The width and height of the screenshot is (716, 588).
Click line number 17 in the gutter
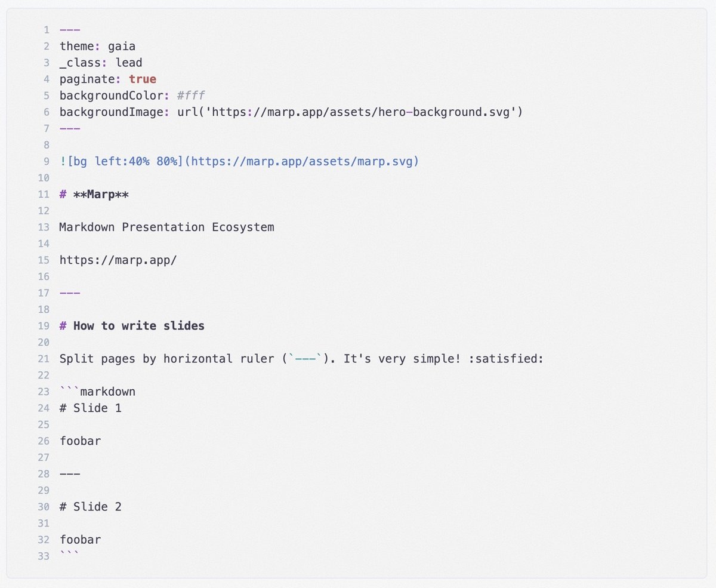click(44, 293)
